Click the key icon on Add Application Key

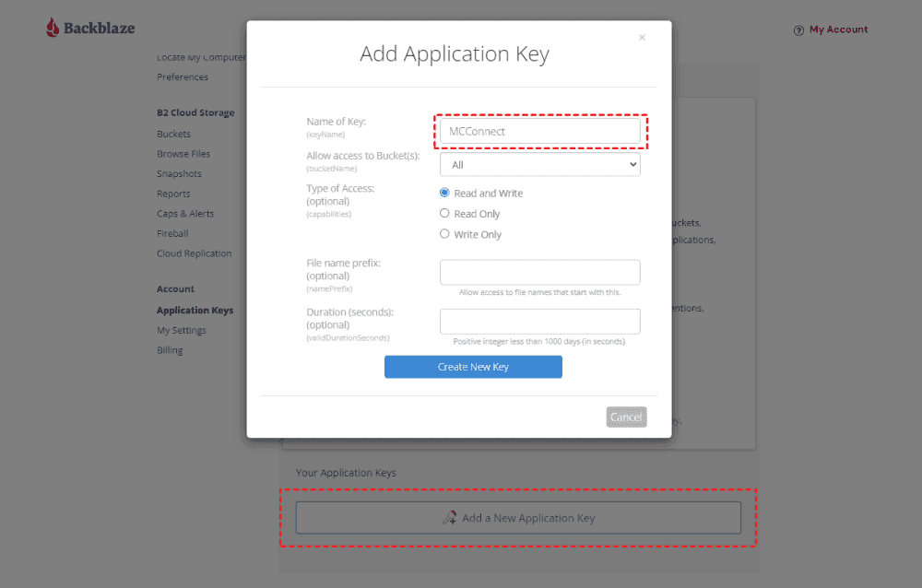pyautogui.click(x=450, y=518)
